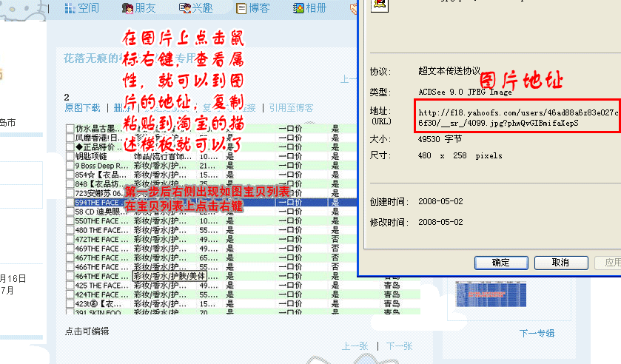Click the 原图下载 link
This screenshot has height=364, width=621.
point(82,108)
